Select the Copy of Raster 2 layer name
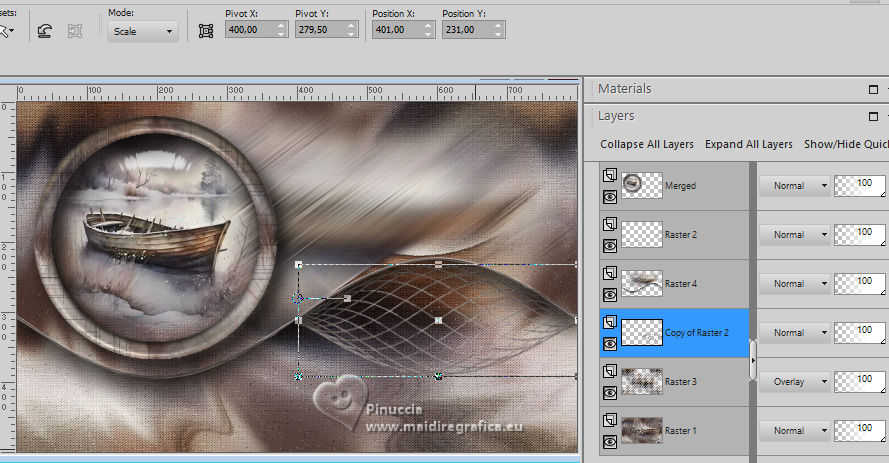Image resolution: width=889 pixels, height=463 pixels. tap(697, 333)
